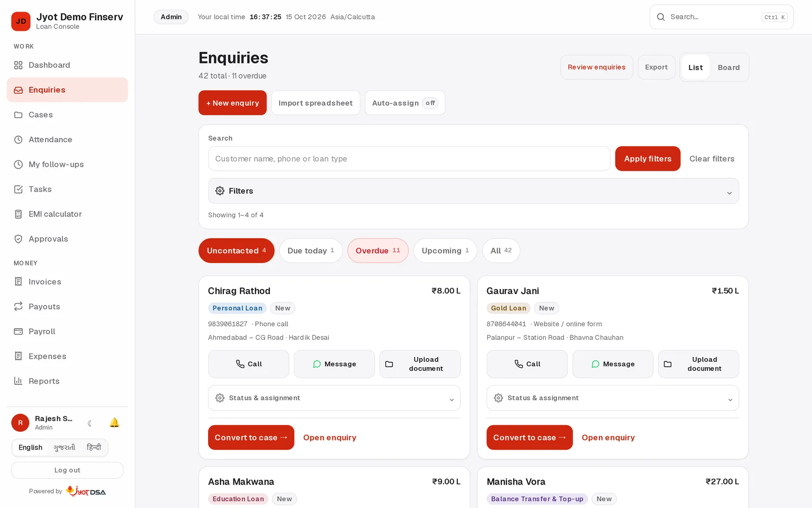Select the Uncontacted tab
The image size is (812, 508).
236,251
